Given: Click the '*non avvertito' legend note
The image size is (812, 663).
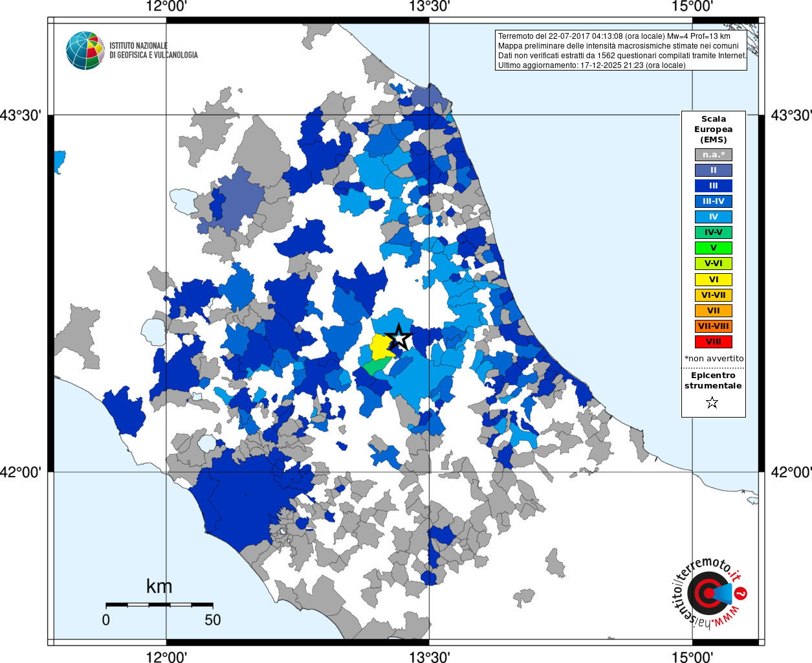Looking at the screenshot, I should pyautogui.click(x=714, y=359).
